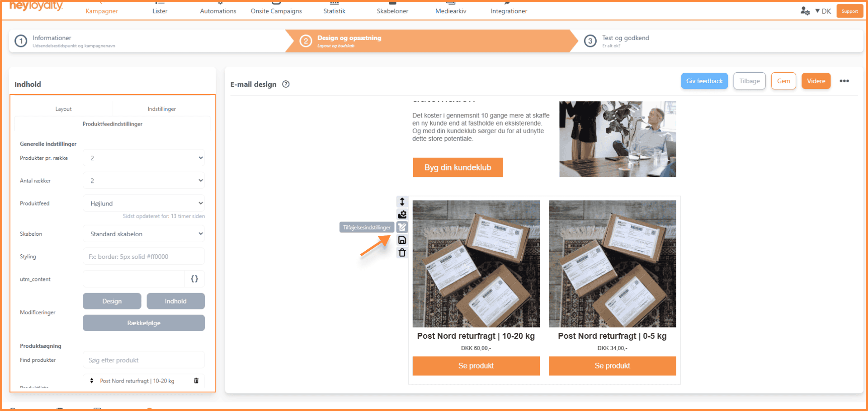Open the Skabelon Standard skabelon dropdown

point(144,234)
